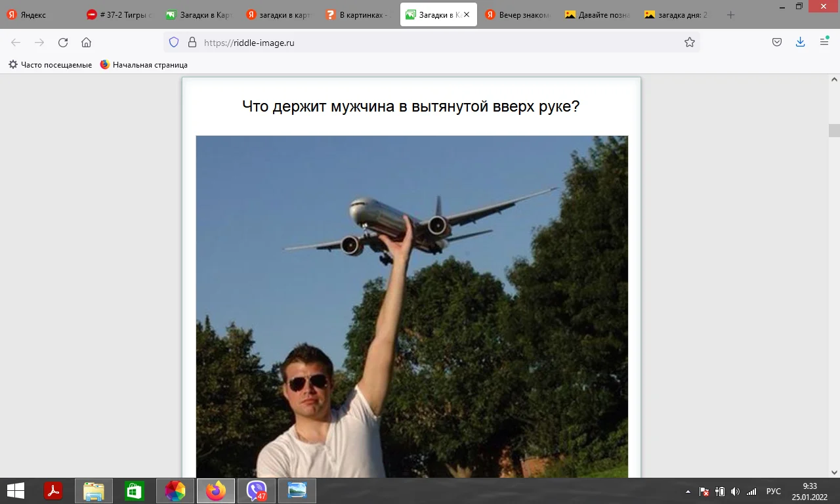Open the Firefox application menu
Image resolution: width=840 pixels, height=504 pixels.
tap(824, 42)
